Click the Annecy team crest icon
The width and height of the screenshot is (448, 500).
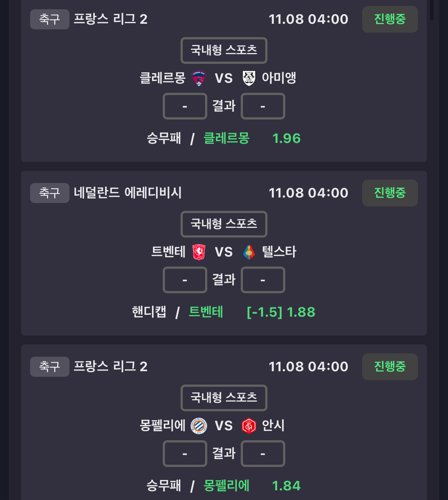(249, 426)
